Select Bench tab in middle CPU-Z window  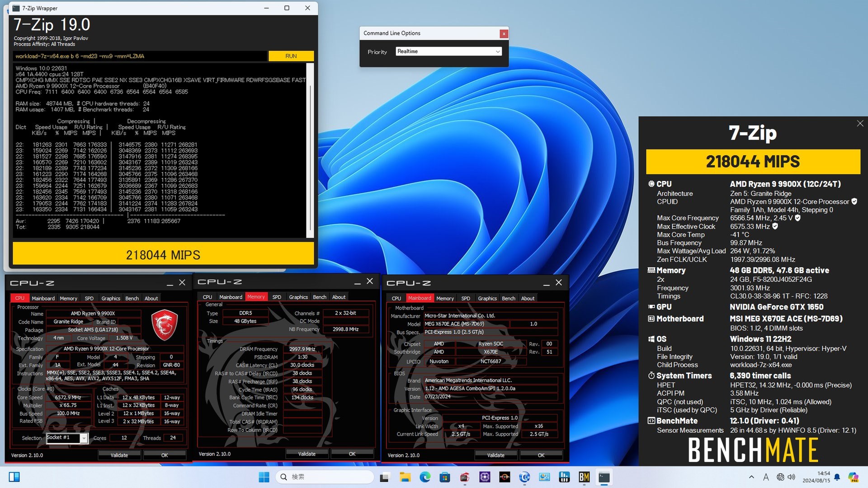click(x=320, y=297)
